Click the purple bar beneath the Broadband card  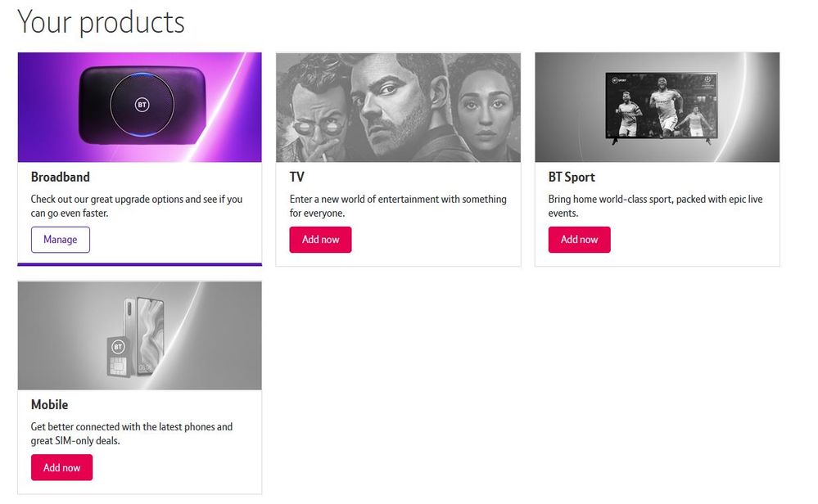tap(139, 264)
